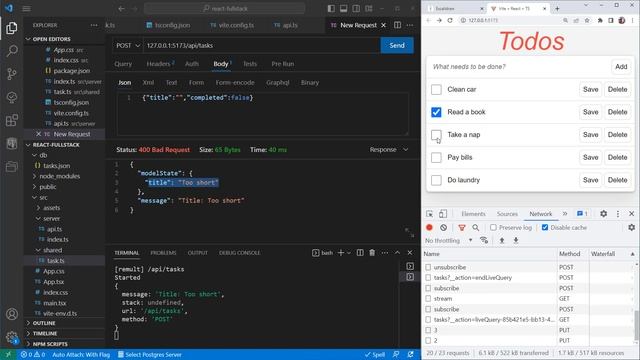Export HAR with download arrow
Image resolution: width=640 pixels, height=360 pixels.
pyautogui.click(x=516, y=240)
